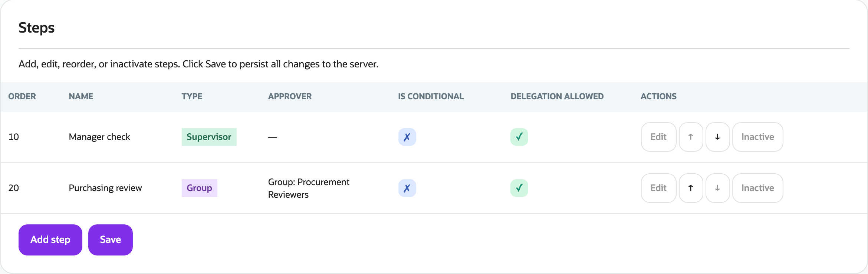The width and height of the screenshot is (868, 274).
Task: Save all step changes
Action: [x=111, y=240]
